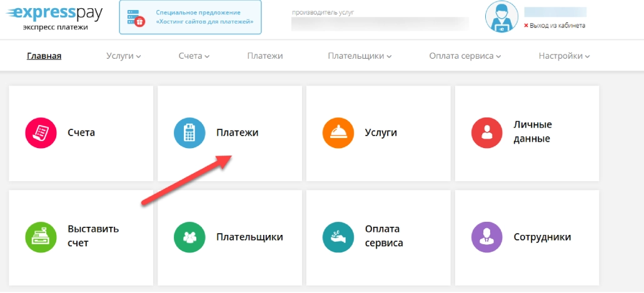Open the Услуги tile label
Screen dimensions: 644x293
point(381,132)
